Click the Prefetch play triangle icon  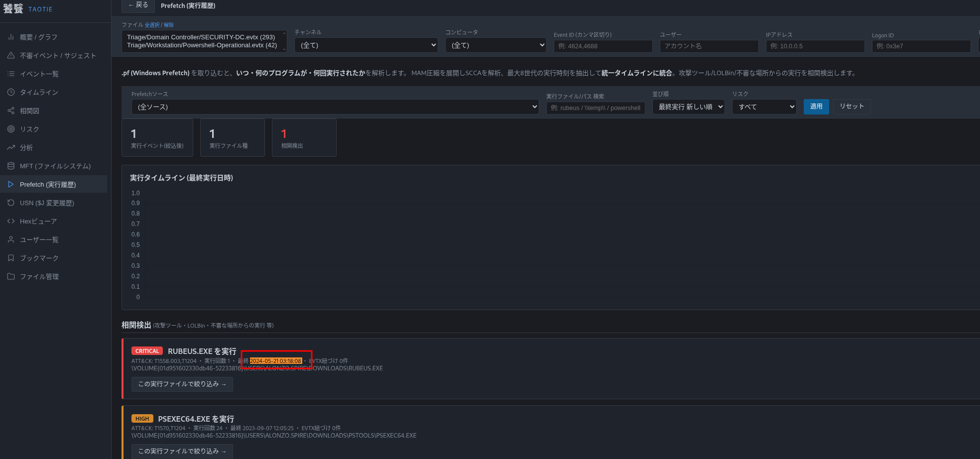pyautogui.click(x=11, y=184)
